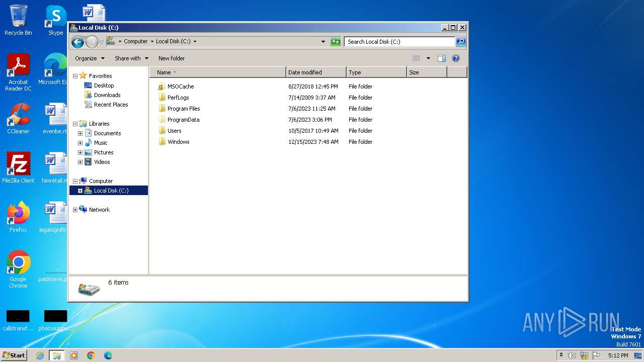Click Chrome icon on the taskbar
The width and height of the screenshot is (644, 362).
point(91,355)
